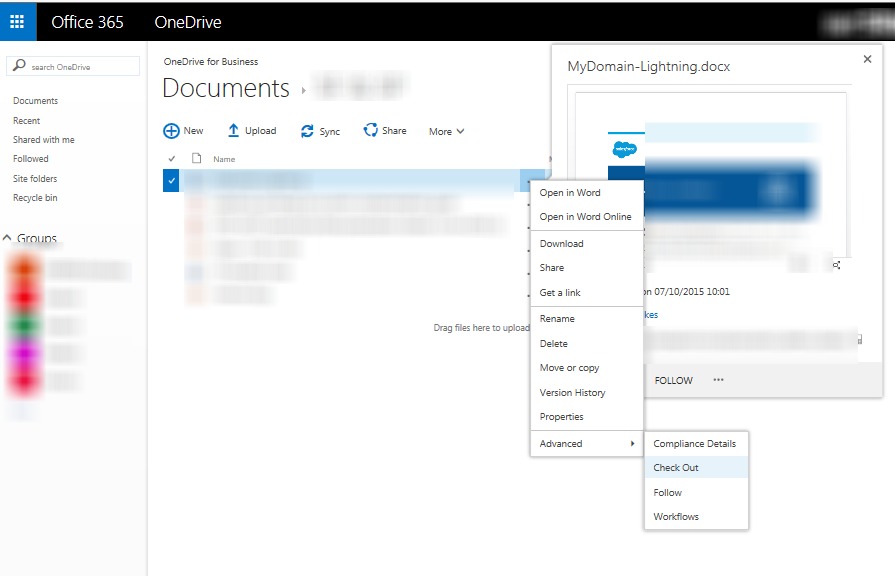Click the green group color circle in the sidebar
895x576 pixels.
pos(21,326)
